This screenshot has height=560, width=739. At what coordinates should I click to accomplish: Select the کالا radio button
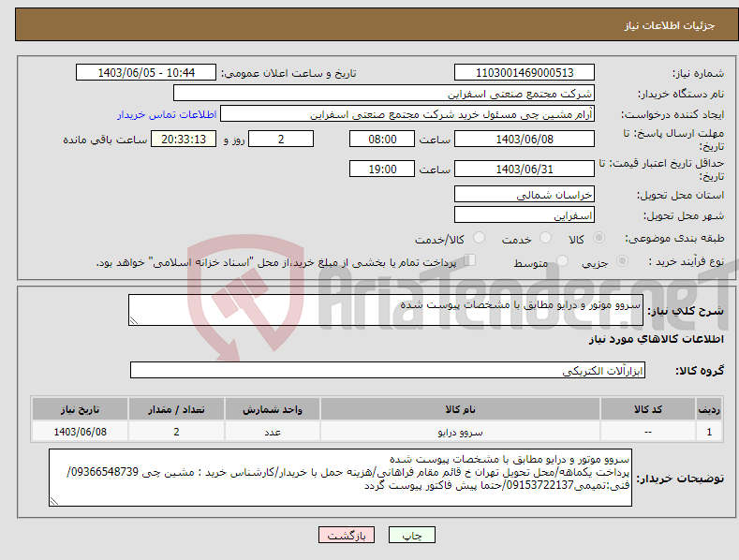point(599,238)
